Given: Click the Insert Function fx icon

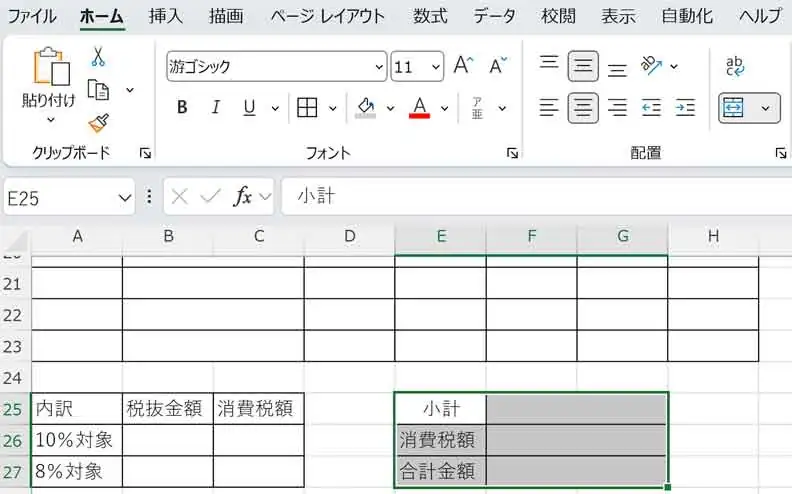Looking at the screenshot, I should tap(243, 196).
